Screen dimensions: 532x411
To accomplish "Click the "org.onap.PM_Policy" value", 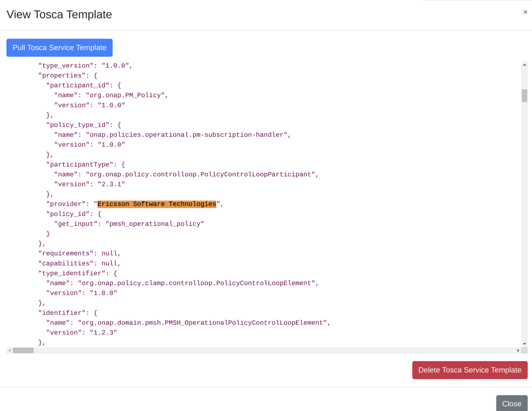I will coord(126,95).
